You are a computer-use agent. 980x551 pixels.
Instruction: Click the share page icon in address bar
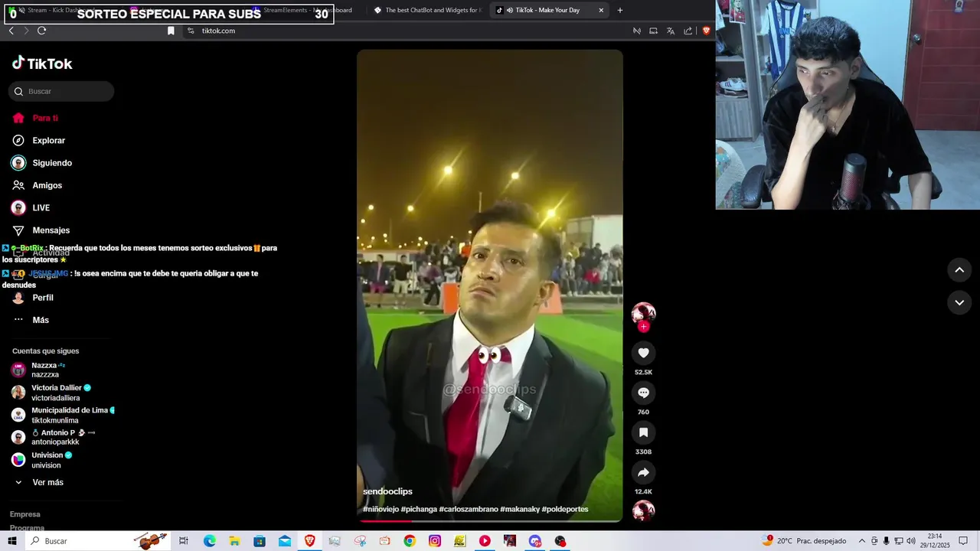click(x=688, y=31)
